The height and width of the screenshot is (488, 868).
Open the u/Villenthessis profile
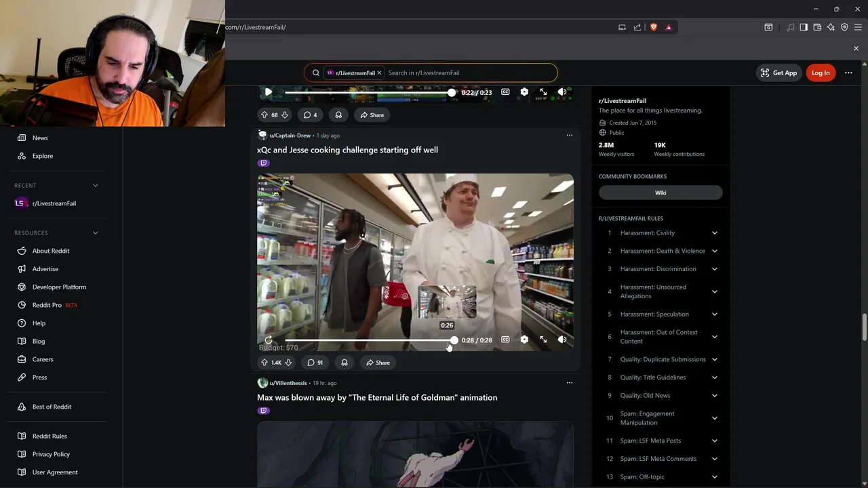288,383
